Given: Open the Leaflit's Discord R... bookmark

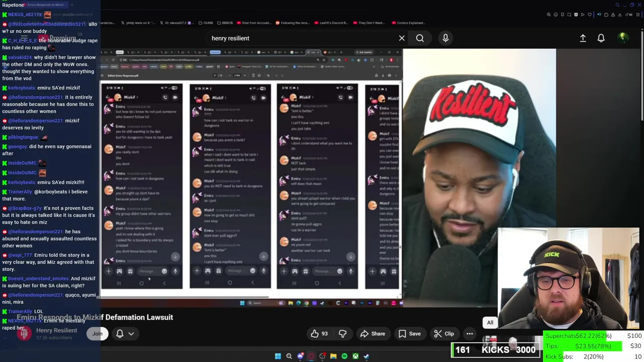Looking at the screenshot, I should point(331,23).
